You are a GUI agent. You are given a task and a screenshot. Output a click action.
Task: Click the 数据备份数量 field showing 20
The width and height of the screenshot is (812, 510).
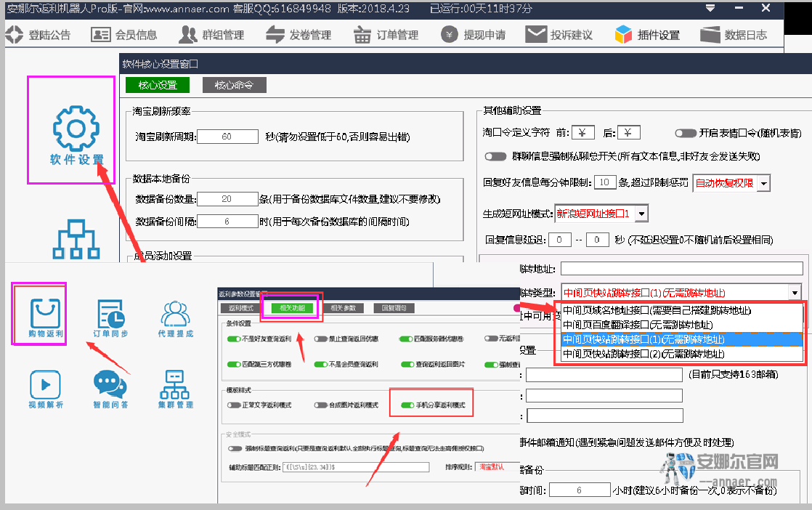(227, 199)
